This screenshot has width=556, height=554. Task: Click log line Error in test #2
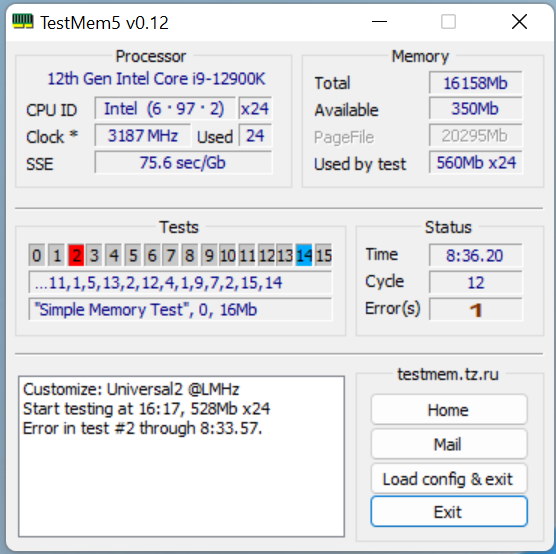coord(143,428)
